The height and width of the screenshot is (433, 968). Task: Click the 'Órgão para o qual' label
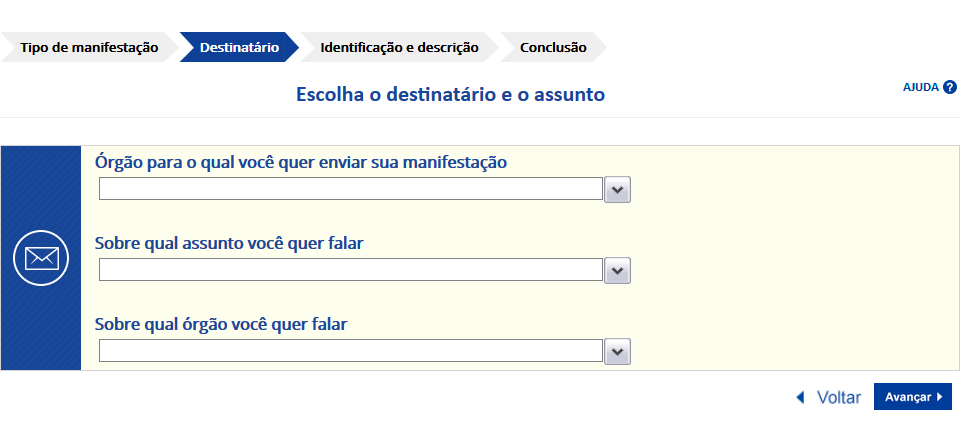pyautogui.click(x=301, y=161)
